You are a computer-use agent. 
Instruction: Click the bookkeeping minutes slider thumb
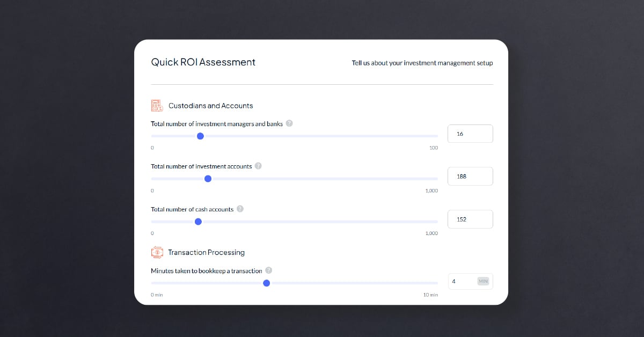click(266, 283)
